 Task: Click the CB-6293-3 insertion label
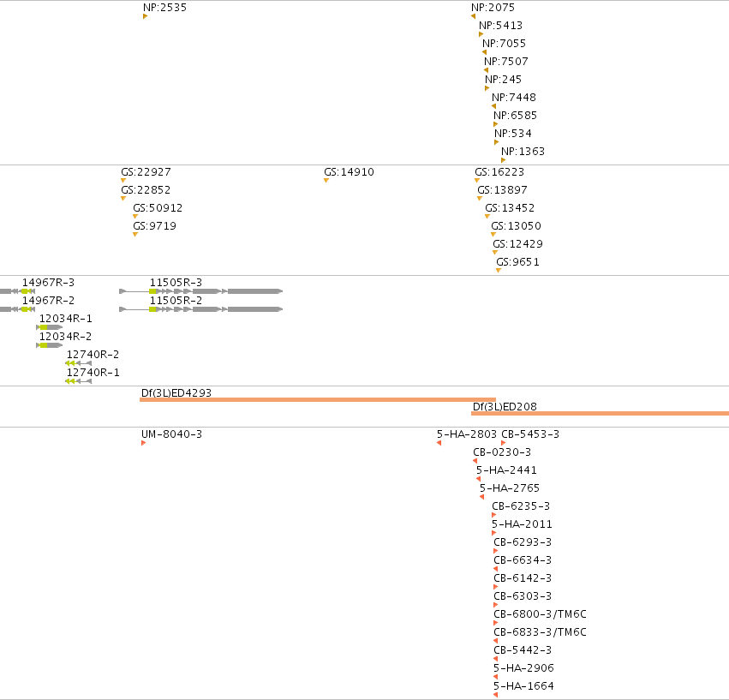click(x=523, y=542)
